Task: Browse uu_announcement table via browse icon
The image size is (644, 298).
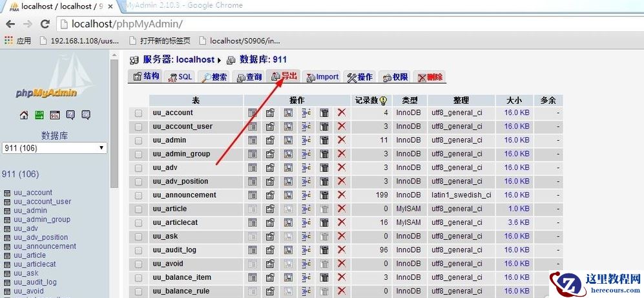Action: click(x=252, y=195)
